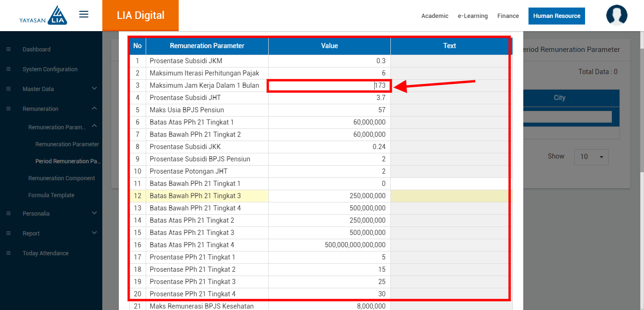Collapse the Remuneration Parameter submenu chevron

[94, 126]
